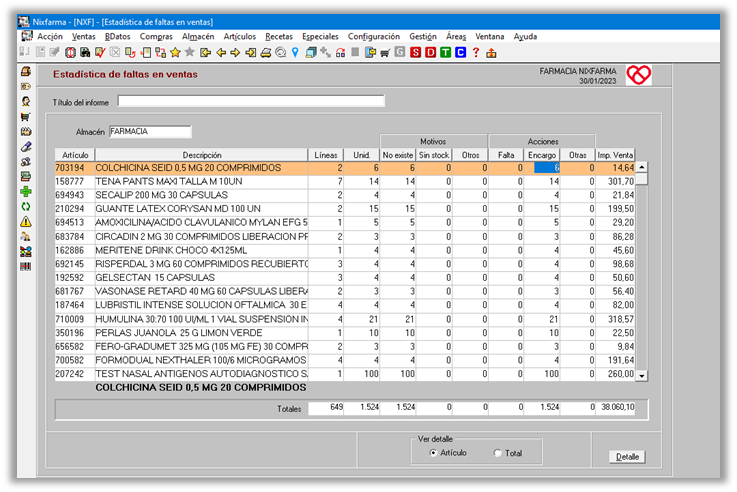Select row MERITENE DRINK CHOCO 4X125ML
This screenshot has width=737, height=492.
(x=345, y=250)
